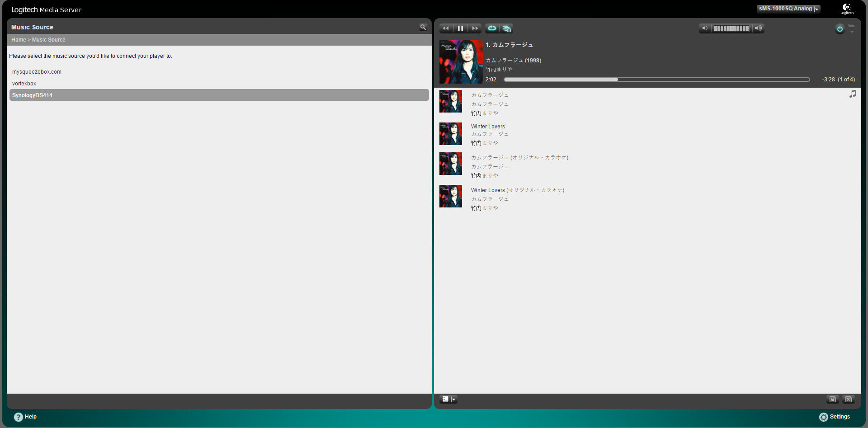Seek on the track progress bar
The image size is (868, 428).
pyautogui.click(x=657, y=80)
